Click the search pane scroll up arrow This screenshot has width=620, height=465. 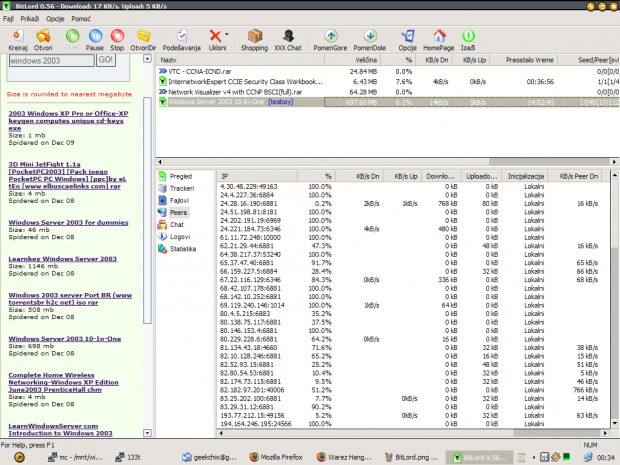tap(147, 59)
